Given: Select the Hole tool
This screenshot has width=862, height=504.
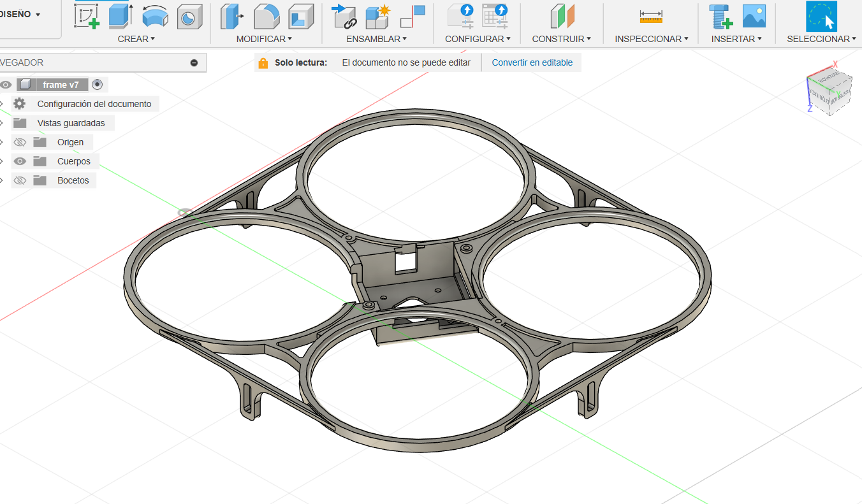Looking at the screenshot, I should point(189,17).
